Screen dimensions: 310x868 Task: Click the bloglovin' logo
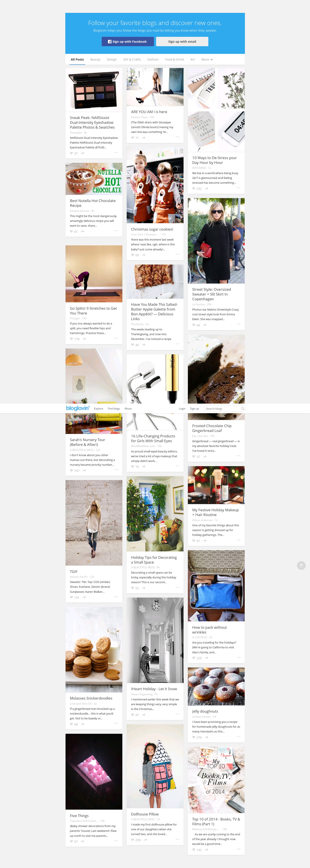pos(78,408)
